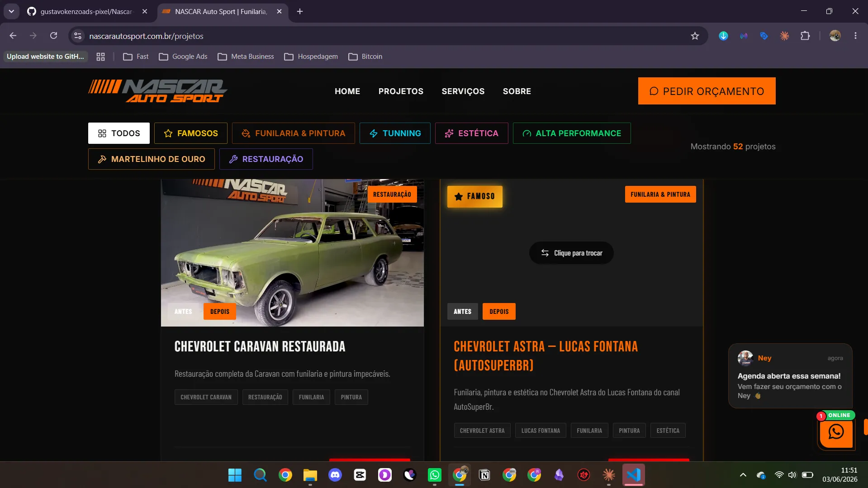Open taskbar Search icon
The height and width of the screenshot is (488, 868).
click(260, 475)
